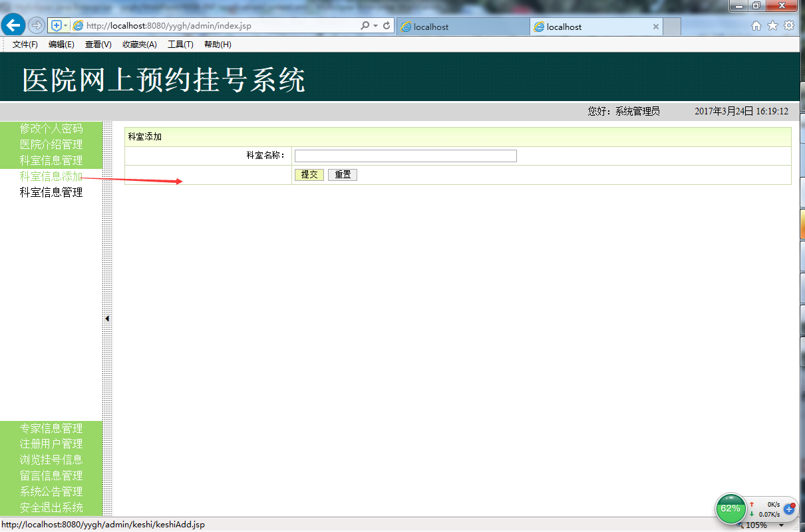Click the 科室名称 text input field

[405, 156]
